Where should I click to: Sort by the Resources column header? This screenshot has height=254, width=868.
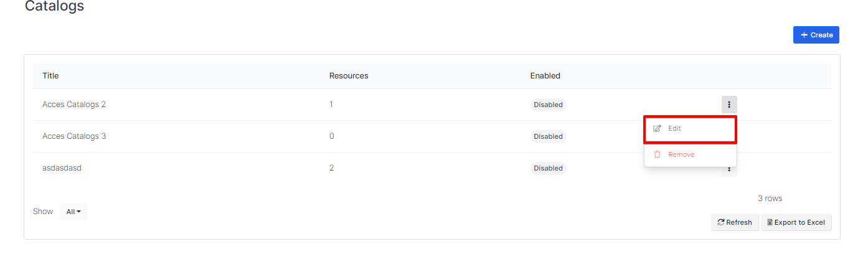coord(349,76)
